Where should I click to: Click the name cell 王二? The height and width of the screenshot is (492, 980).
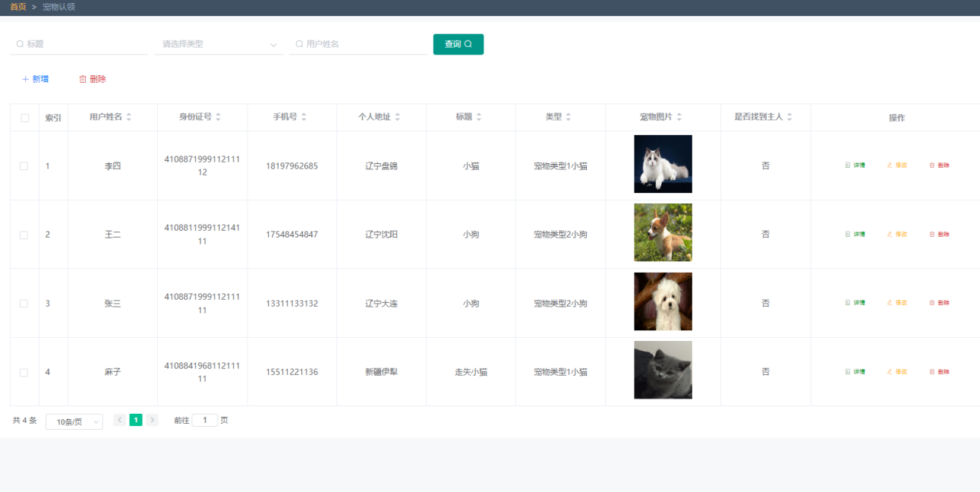point(112,235)
